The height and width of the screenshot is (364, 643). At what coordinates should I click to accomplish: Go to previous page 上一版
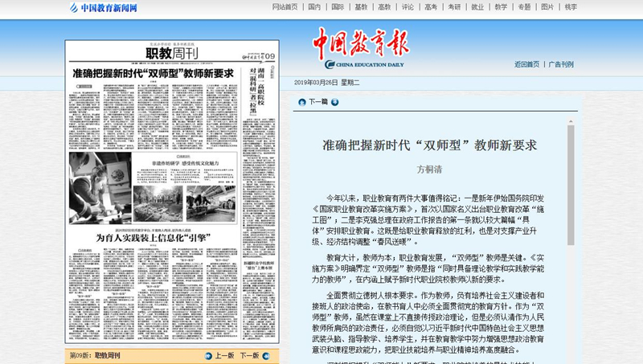pos(224,355)
